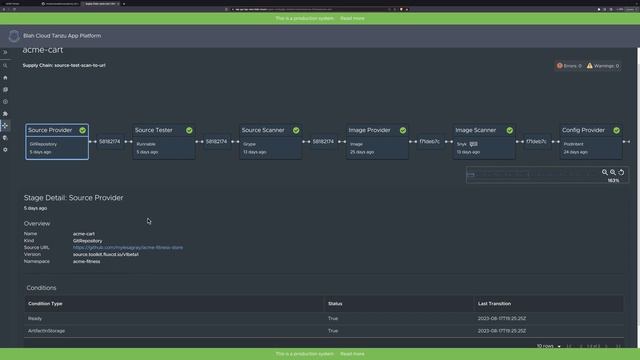Click the Image Provider green checkmark status
The width and height of the screenshot is (640, 360).
click(403, 130)
